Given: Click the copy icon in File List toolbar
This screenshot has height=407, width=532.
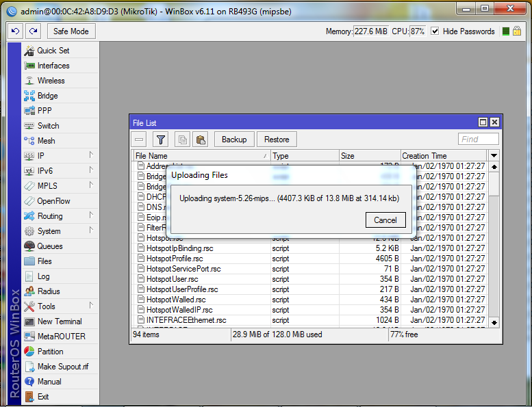Looking at the screenshot, I should [x=183, y=140].
